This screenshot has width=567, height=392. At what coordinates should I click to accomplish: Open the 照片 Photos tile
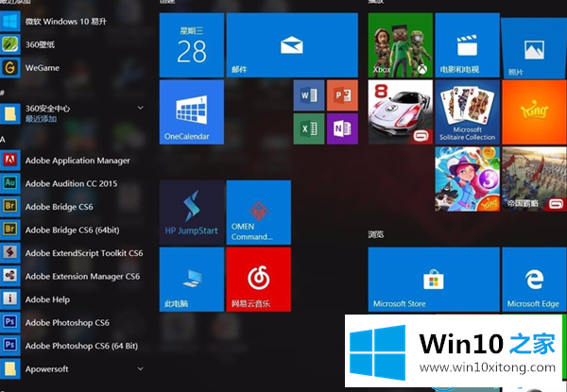[x=534, y=47]
